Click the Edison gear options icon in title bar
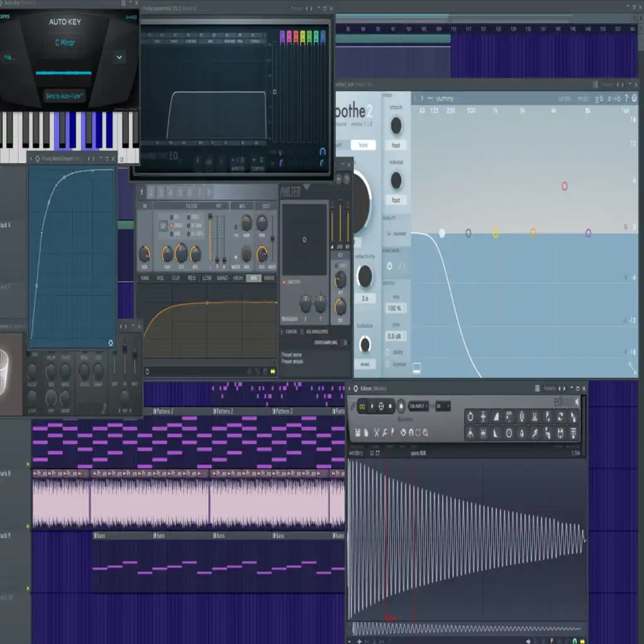644x644 pixels. (356, 389)
